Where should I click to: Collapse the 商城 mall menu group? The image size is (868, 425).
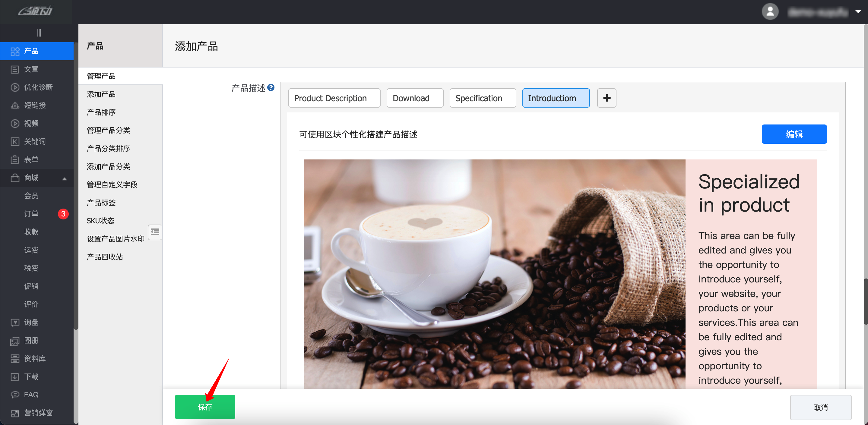click(x=64, y=178)
